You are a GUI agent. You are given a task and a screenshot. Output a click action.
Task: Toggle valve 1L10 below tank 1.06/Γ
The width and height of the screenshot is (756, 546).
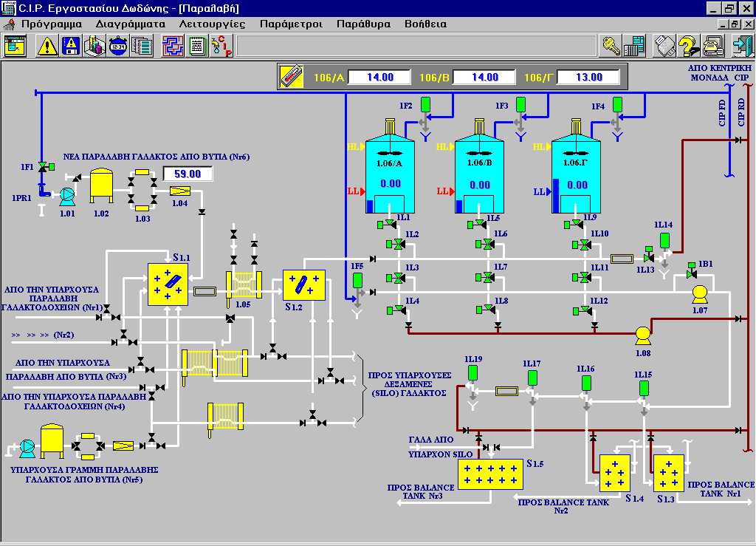tap(585, 245)
